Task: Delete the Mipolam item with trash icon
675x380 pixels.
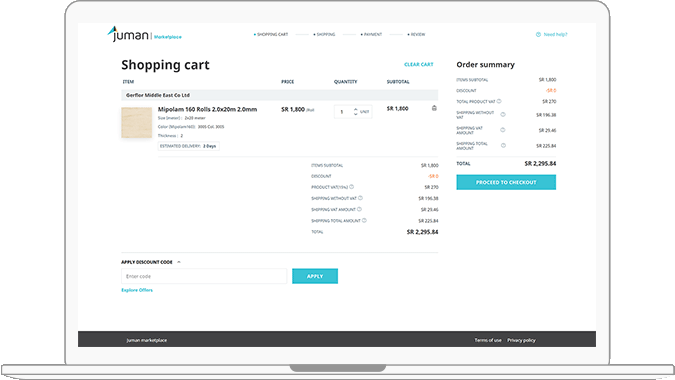Action: pyautogui.click(x=434, y=108)
